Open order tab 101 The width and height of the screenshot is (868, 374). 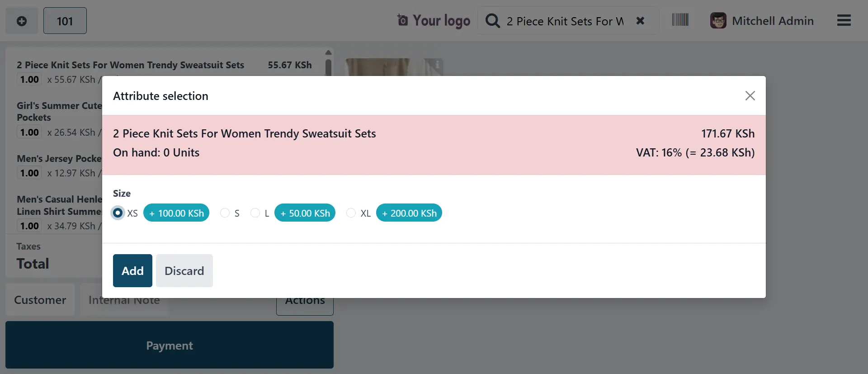tap(65, 21)
